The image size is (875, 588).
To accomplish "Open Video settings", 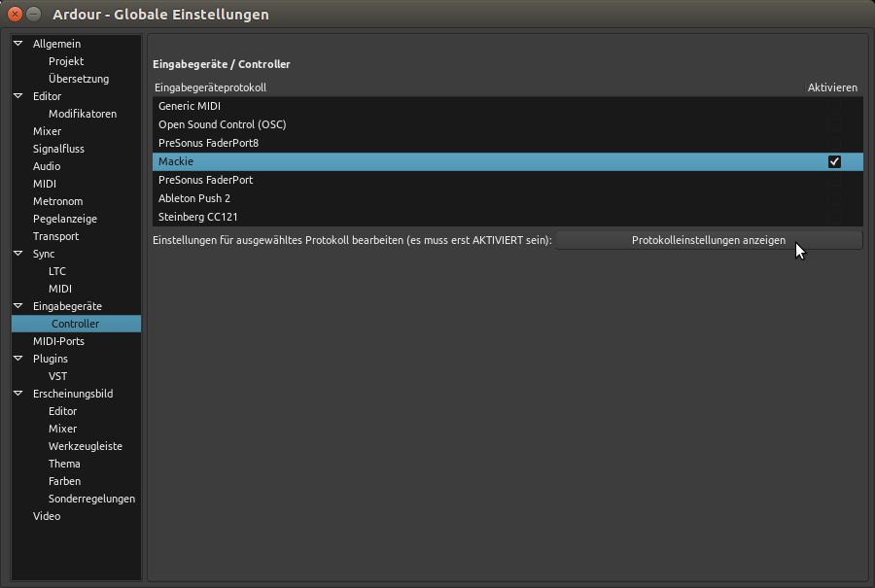I will click(47, 517).
